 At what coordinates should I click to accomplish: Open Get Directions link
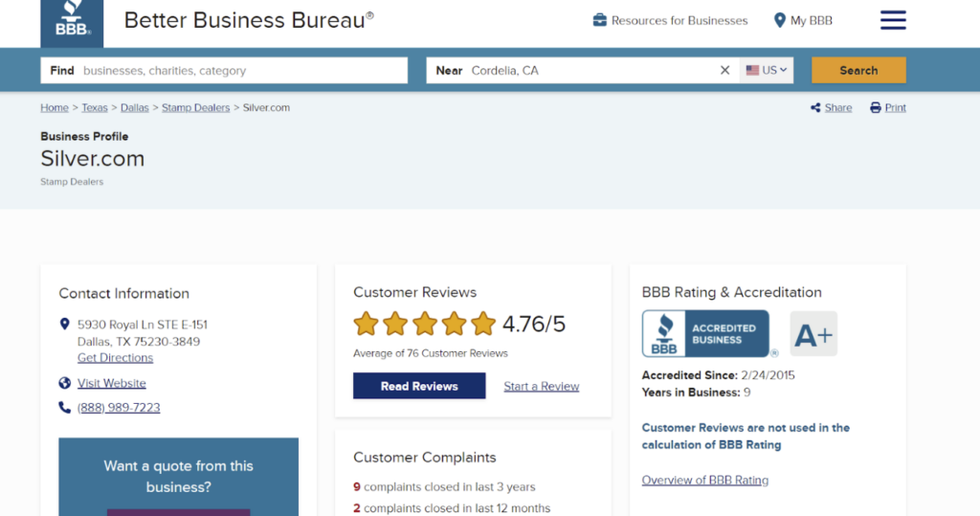(x=115, y=358)
